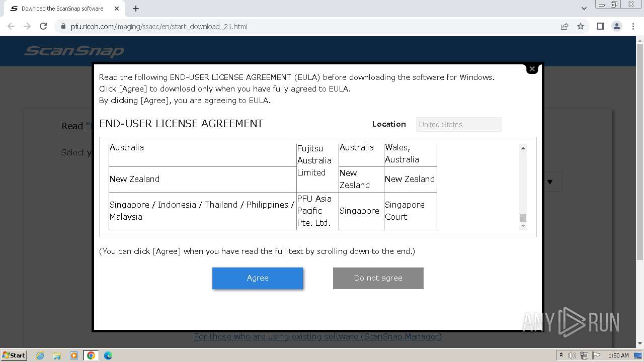Show hidden system tray icons

pyautogui.click(x=561, y=355)
